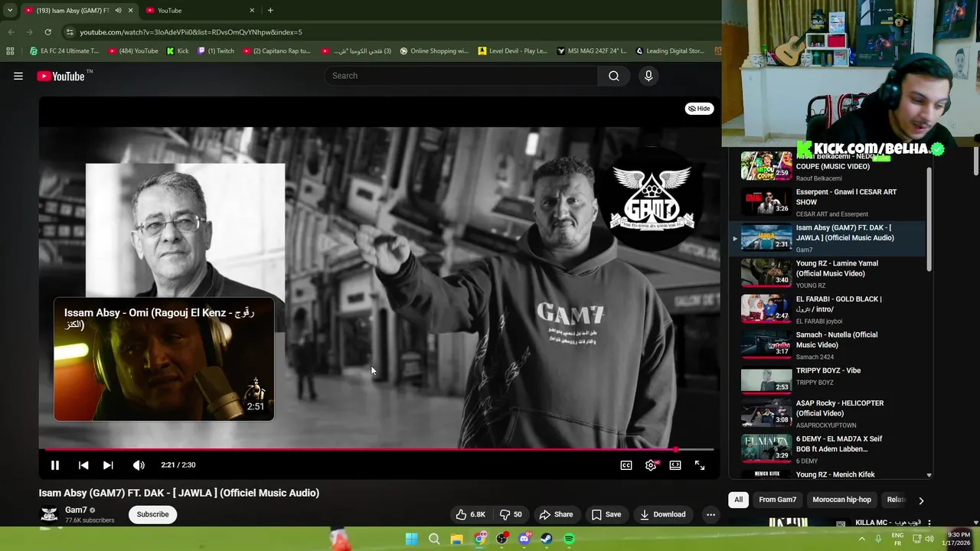Open taskbar Search
980x551 pixels.
(x=434, y=539)
